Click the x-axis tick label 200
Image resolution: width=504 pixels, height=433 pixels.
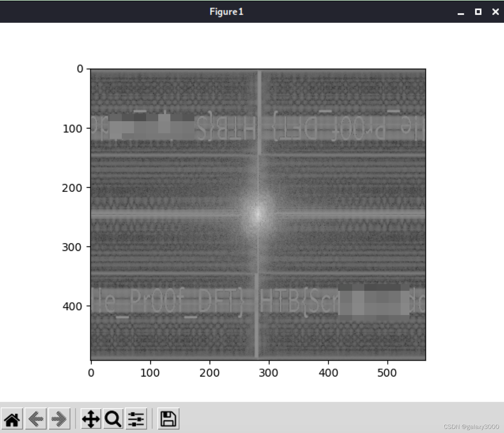pos(210,373)
